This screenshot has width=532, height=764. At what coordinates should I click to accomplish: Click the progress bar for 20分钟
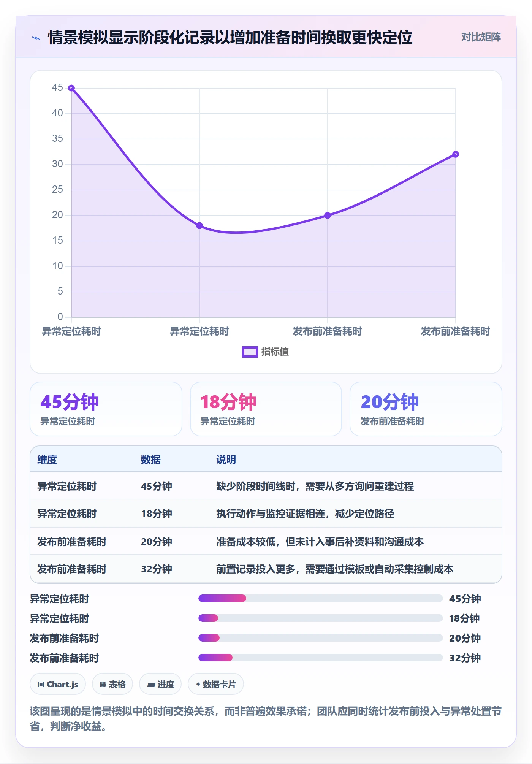pos(320,638)
